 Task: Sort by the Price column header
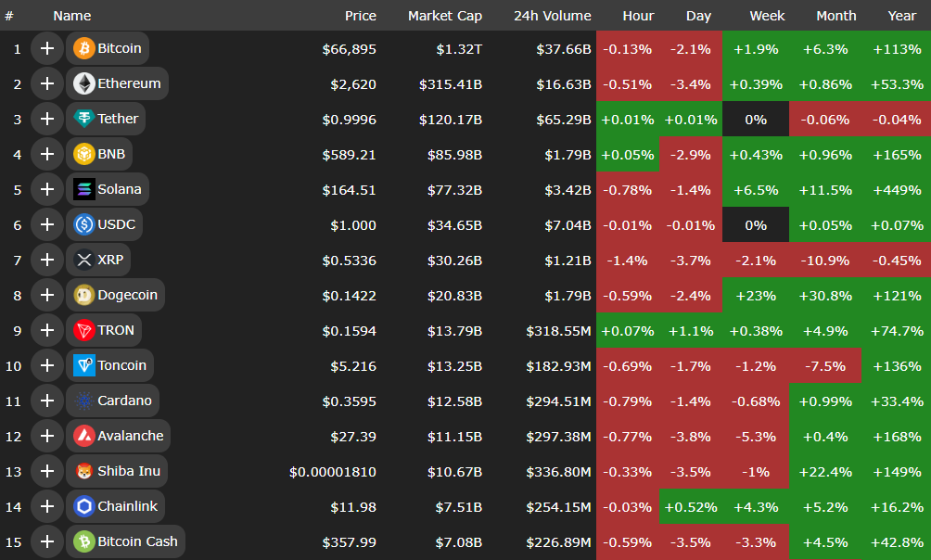tap(360, 16)
